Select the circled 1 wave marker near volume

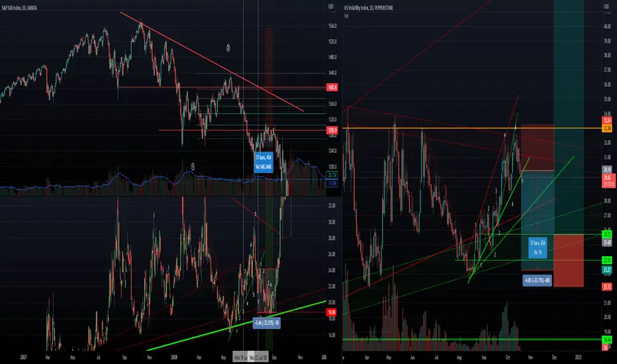click(x=193, y=167)
